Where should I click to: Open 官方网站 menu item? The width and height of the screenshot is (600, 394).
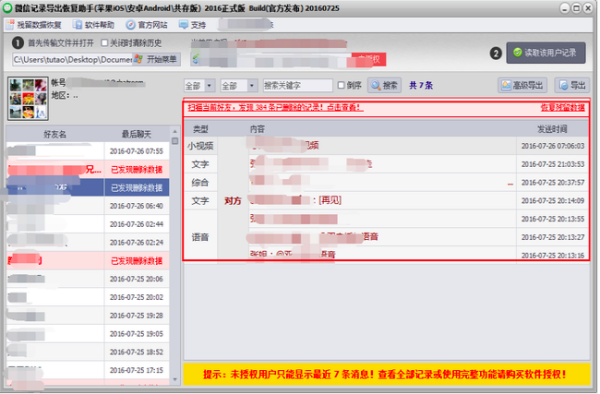pos(147,25)
